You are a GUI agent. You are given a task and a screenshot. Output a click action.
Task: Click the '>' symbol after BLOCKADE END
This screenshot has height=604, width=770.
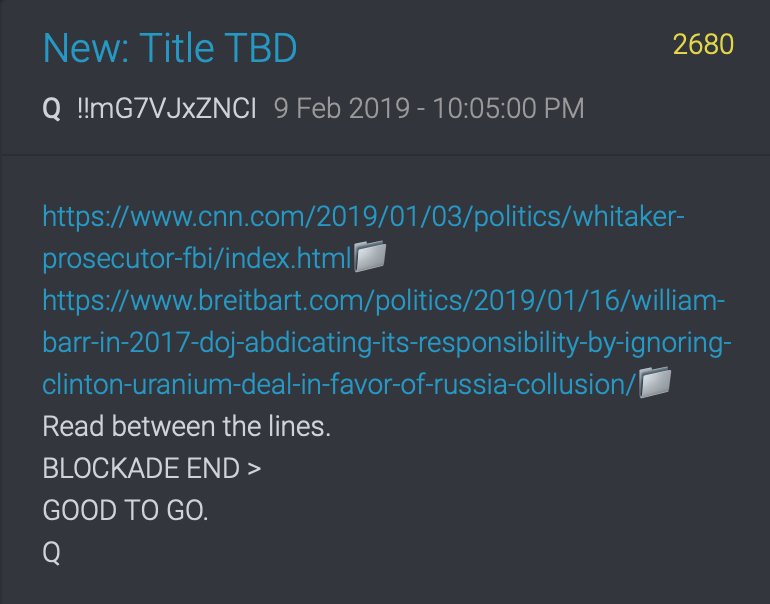[254, 468]
